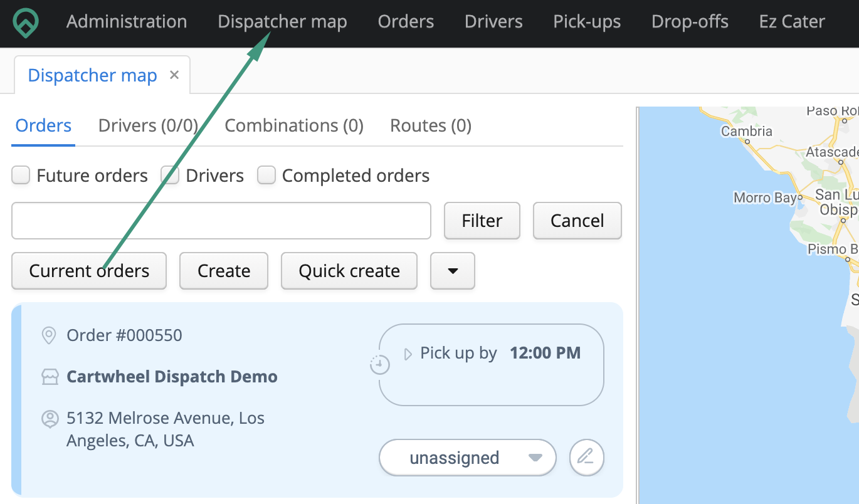Switch to the Combinations tab
Screen dimensions: 859x504
pos(293,125)
